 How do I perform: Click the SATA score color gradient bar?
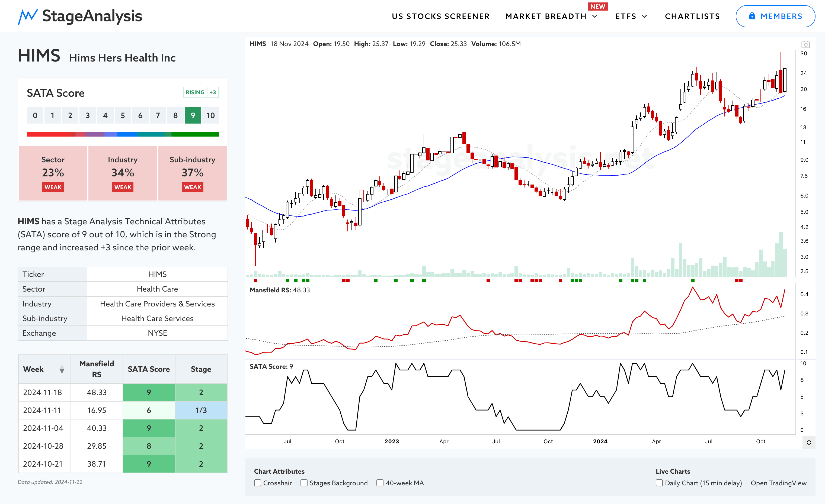tap(123, 134)
